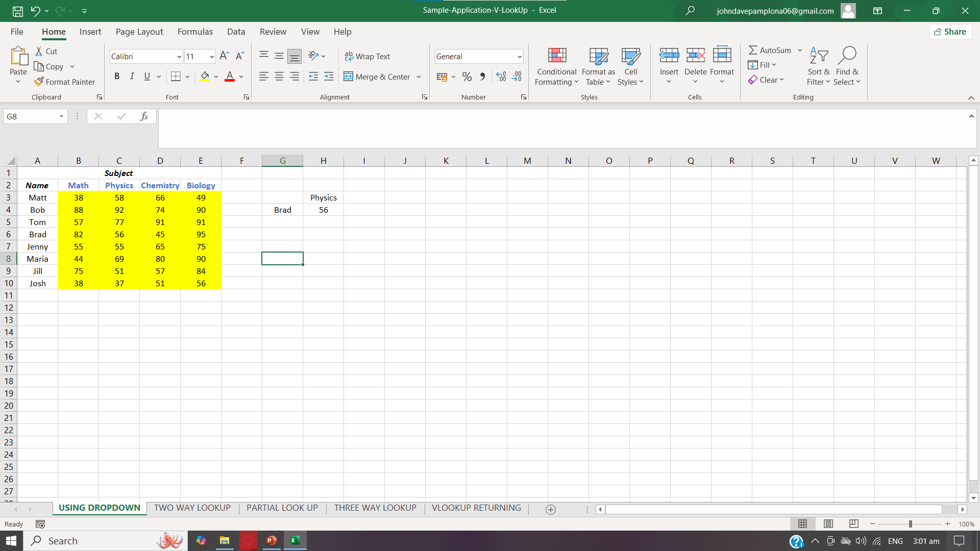Click the Increase Decimal icon
The height and width of the screenshot is (551, 980).
501,77
